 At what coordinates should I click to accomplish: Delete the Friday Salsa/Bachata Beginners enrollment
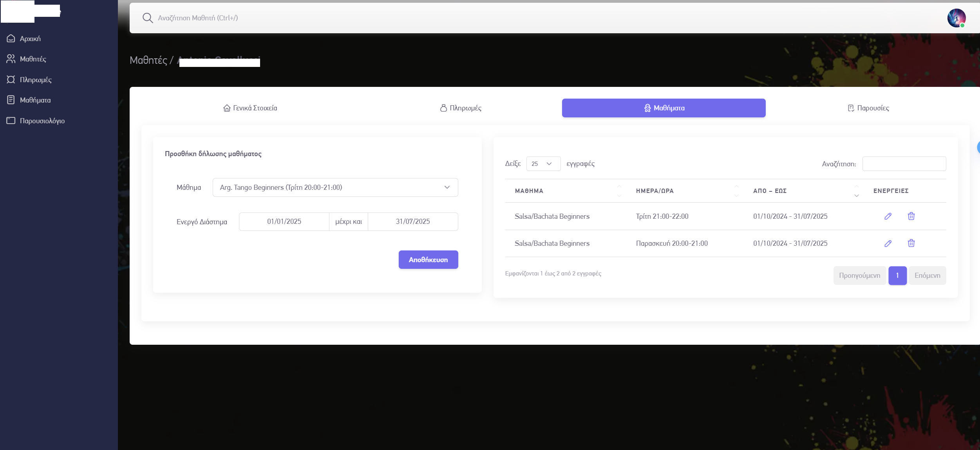coord(911,243)
